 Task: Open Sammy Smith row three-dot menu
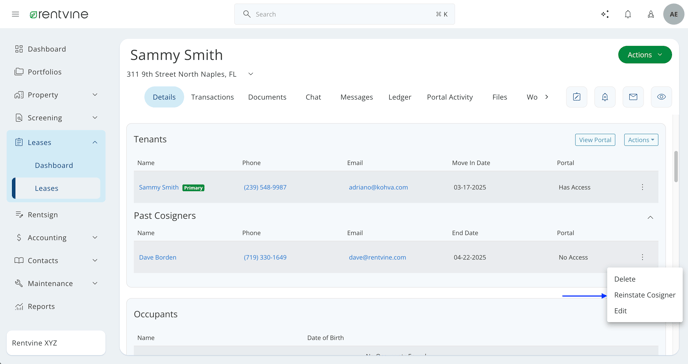pos(642,187)
